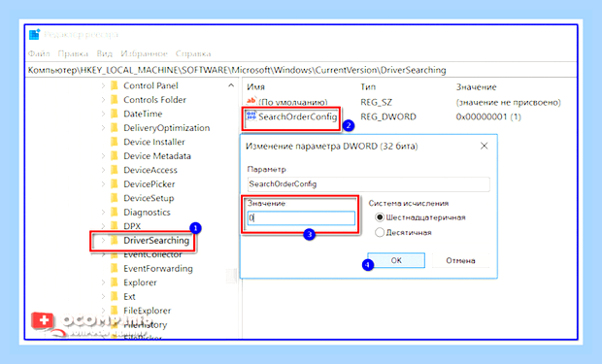602x364 pixels.
Task: Click the DWORD icon next to SearchOrderConfig
Action: 251,116
